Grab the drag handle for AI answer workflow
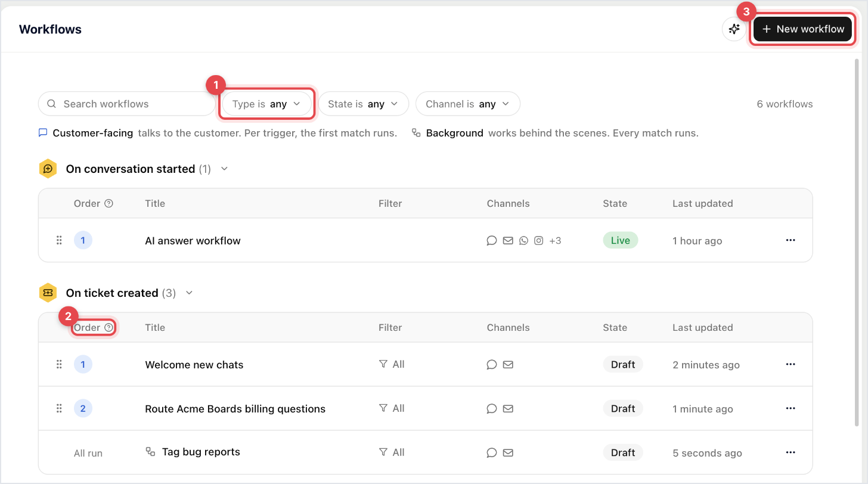868x484 pixels. [x=59, y=240]
